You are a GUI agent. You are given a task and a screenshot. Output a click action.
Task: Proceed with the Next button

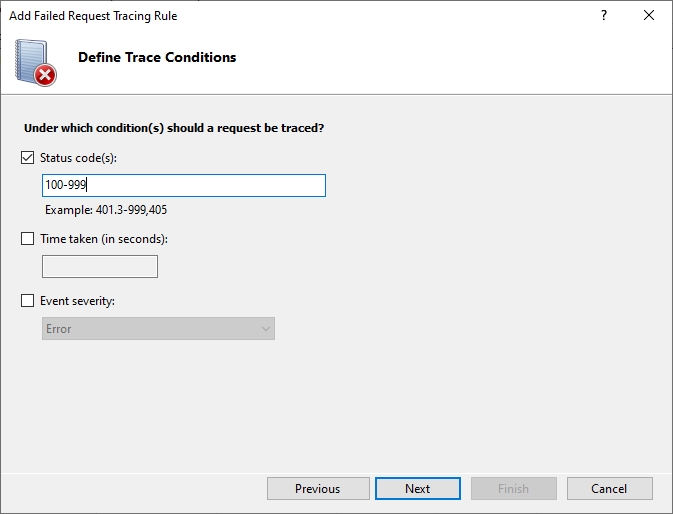click(x=418, y=489)
